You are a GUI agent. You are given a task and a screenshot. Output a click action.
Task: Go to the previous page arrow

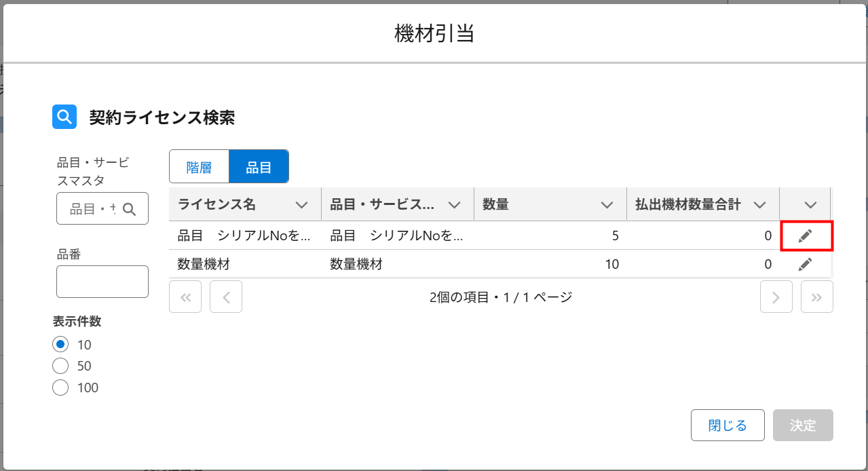pos(226,297)
